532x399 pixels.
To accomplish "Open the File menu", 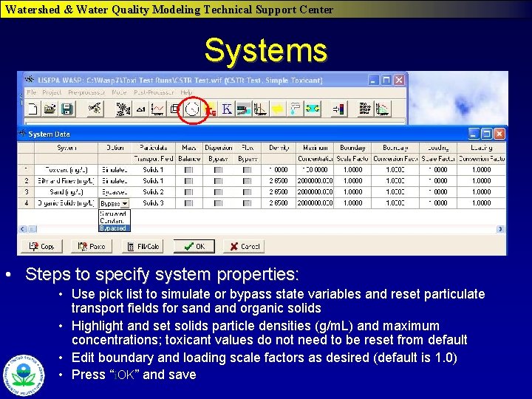I will pyautogui.click(x=31, y=92).
